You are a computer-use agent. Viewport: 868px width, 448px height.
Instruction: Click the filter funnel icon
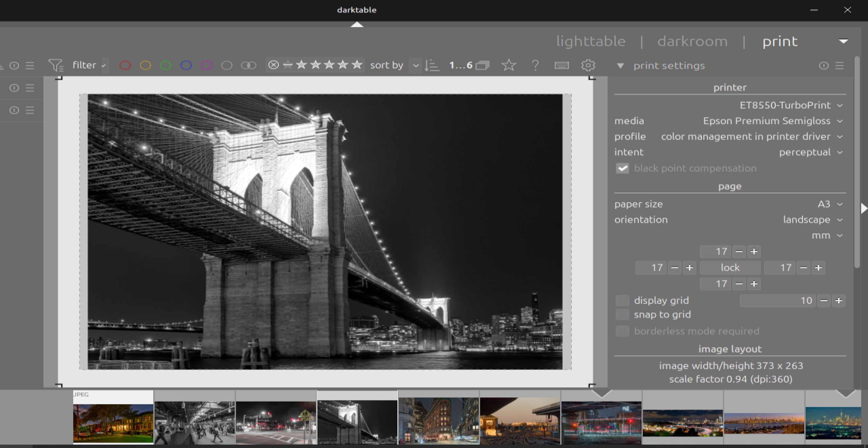click(56, 65)
